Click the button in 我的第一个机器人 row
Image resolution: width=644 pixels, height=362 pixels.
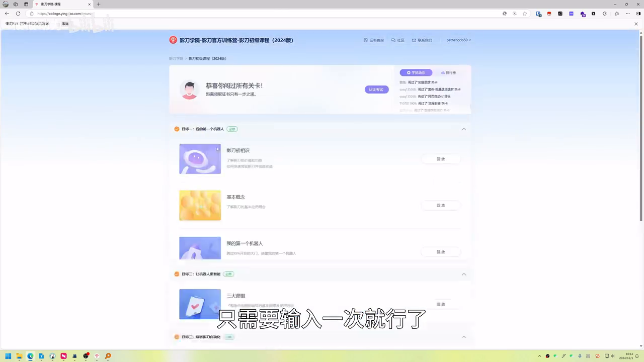click(441, 252)
